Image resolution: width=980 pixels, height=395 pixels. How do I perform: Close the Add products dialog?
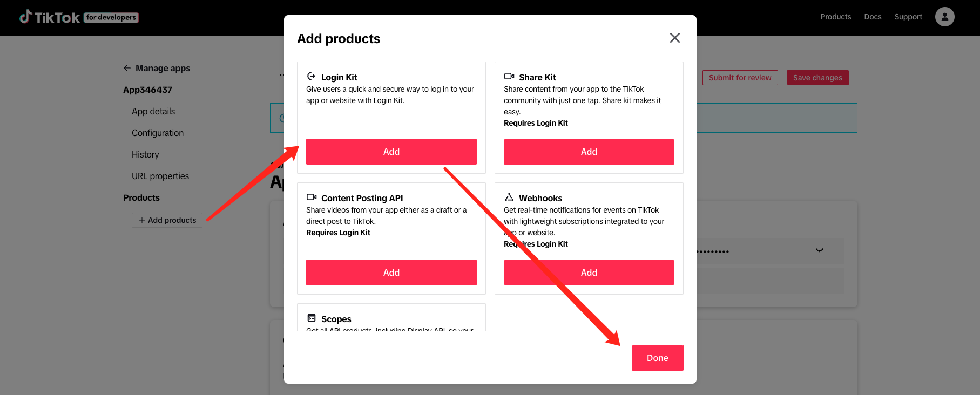674,38
